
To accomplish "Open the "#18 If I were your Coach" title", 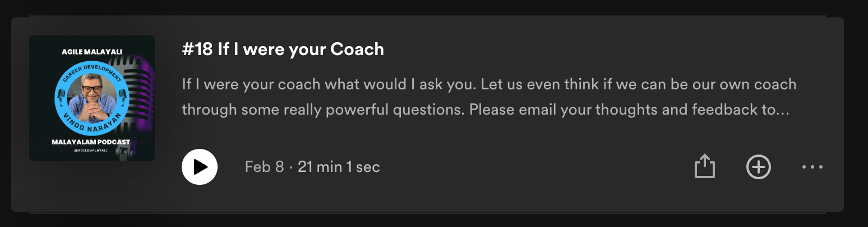I will click(283, 49).
